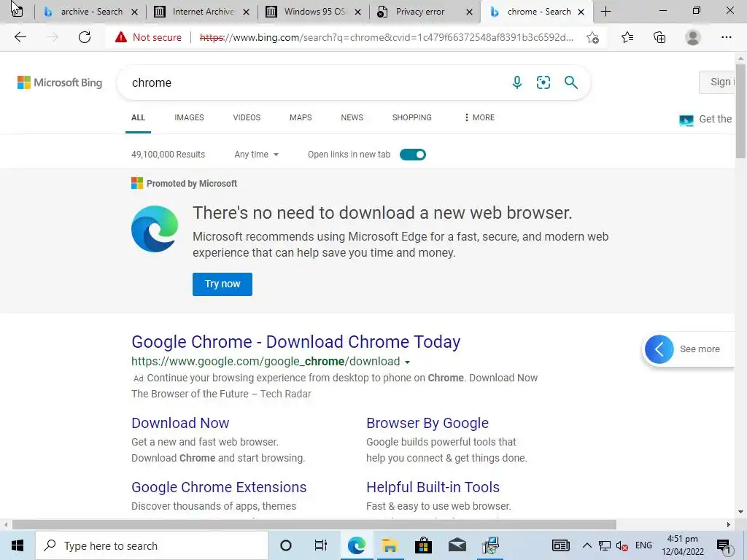Open Task View on taskbar
The width and height of the screenshot is (747, 560).
click(321, 545)
